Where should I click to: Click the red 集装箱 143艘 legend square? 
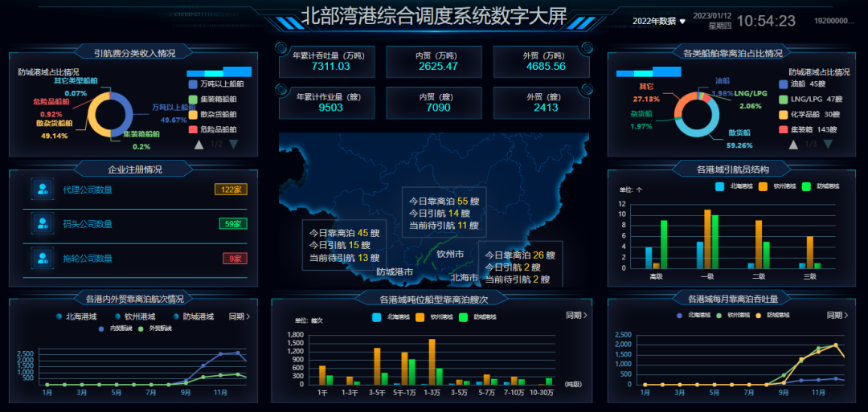[x=784, y=130]
